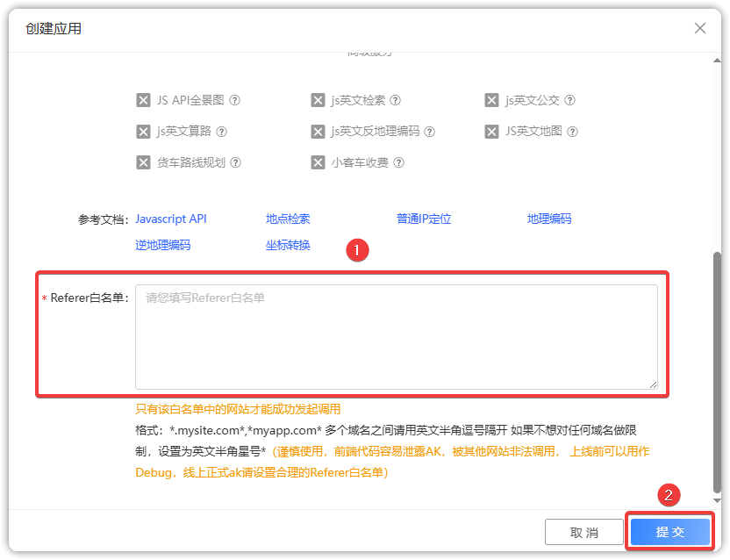
Task: Open the 普通IP定位 documentation link
Action: coord(423,219)
